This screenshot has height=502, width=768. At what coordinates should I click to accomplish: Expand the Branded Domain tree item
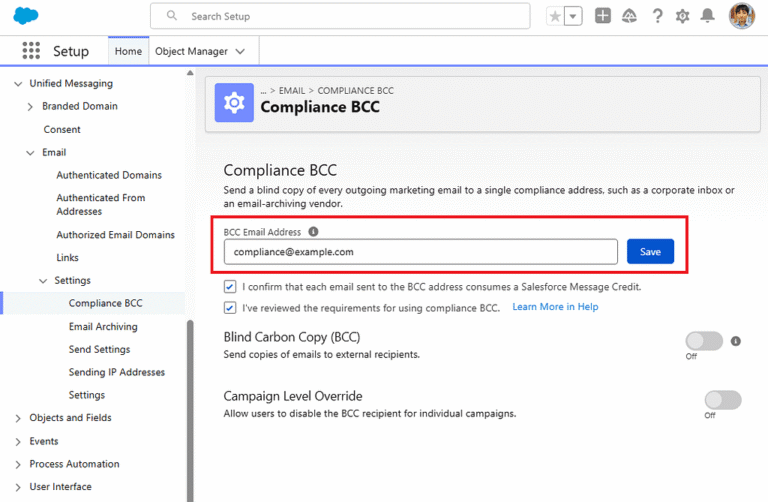tap(30, 106)
